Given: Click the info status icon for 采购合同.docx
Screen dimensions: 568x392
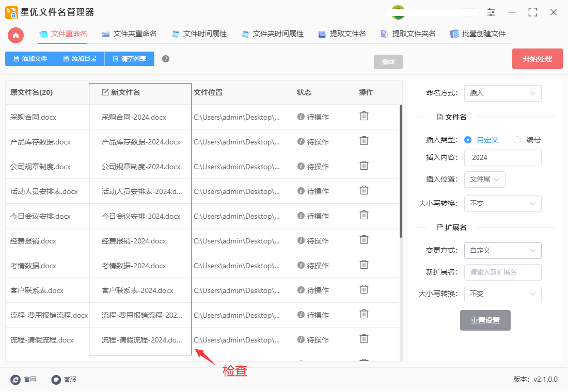Looking at the screenshot, I should click(x=301, y=117).
